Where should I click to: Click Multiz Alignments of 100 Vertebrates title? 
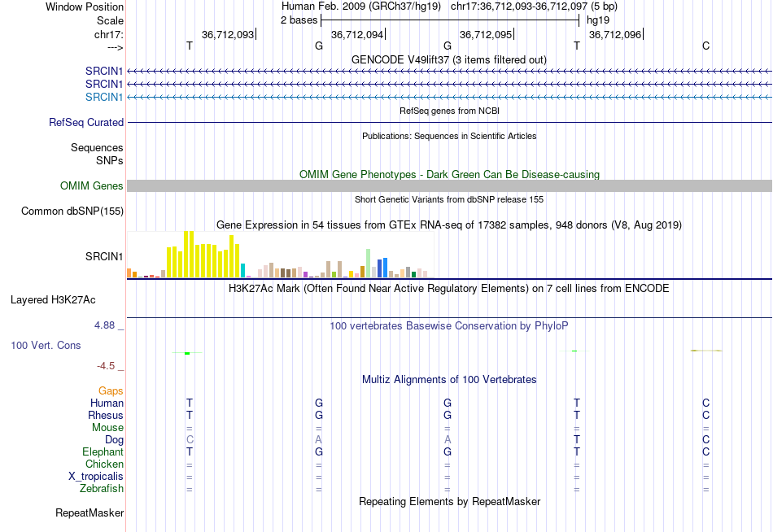pyautogui.click(x=449, y=380)
